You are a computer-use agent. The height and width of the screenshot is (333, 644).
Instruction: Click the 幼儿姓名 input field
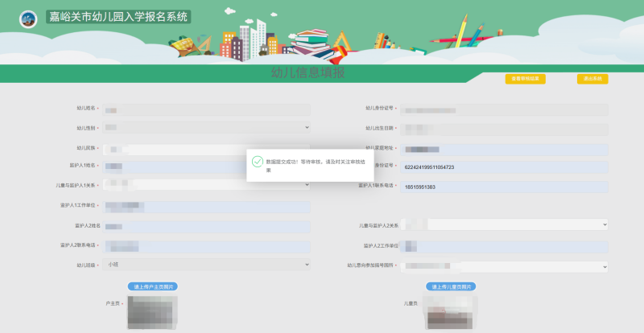point(206,108)
